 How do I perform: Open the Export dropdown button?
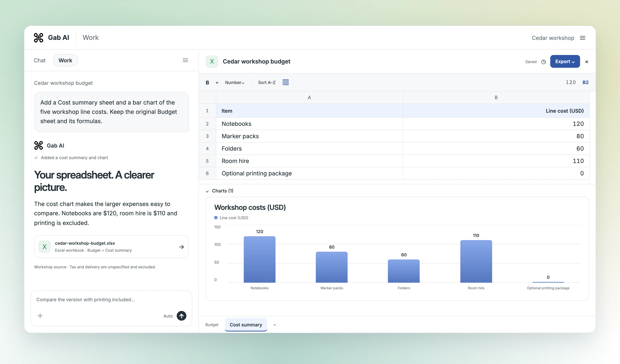click(x=565, y=62)
